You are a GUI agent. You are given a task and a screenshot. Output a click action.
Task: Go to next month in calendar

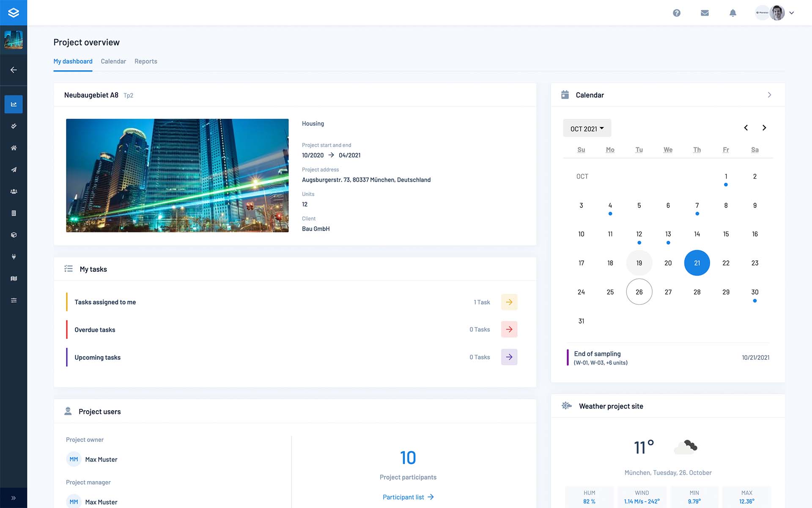(x=764, y=128)
